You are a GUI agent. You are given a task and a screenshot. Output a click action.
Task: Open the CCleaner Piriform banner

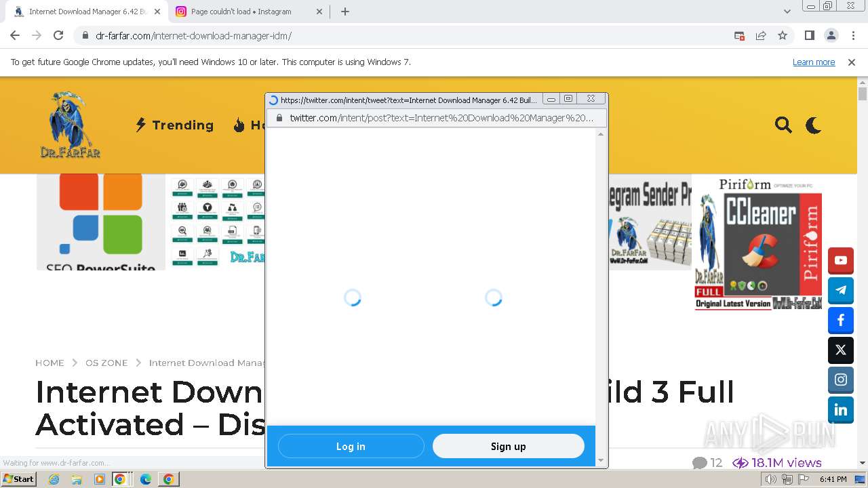[x=758, y=243]
